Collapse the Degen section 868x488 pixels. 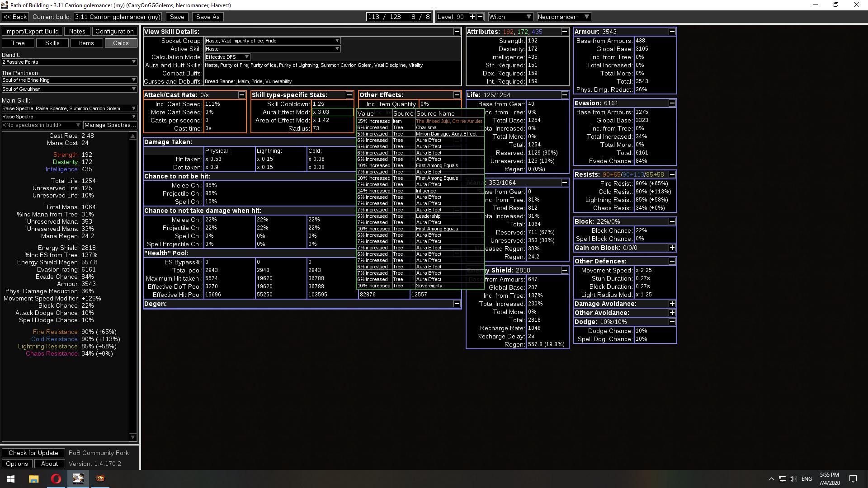pyautogui.click(x=457, y=304)
